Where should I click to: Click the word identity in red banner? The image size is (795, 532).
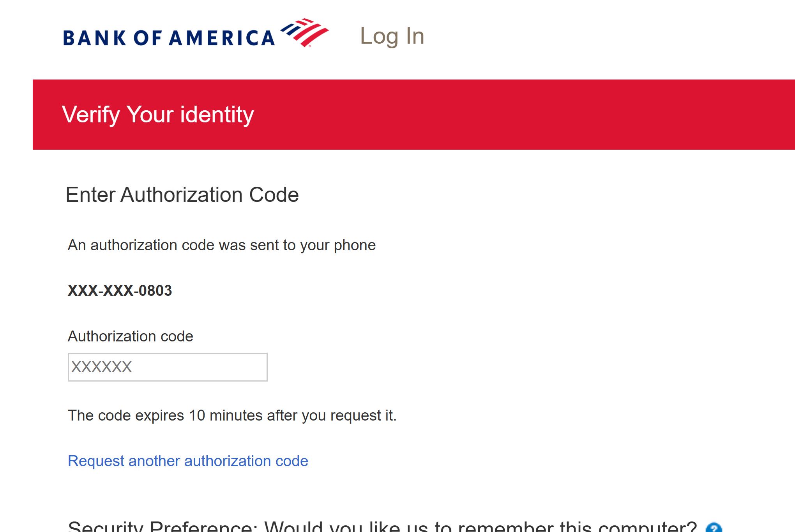click(x=217, y=115)
